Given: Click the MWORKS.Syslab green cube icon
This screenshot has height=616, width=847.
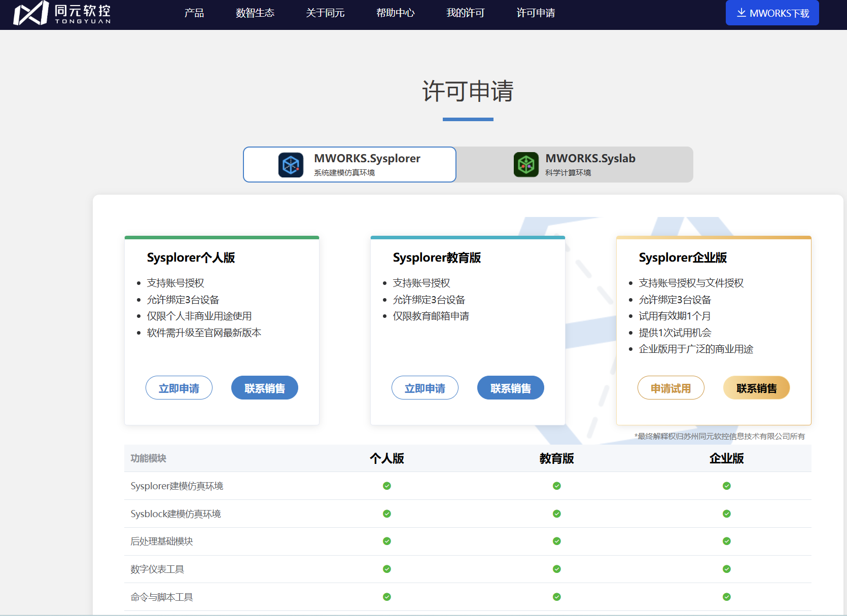Looking at the screenshot, I should click(x=526, y=165).
